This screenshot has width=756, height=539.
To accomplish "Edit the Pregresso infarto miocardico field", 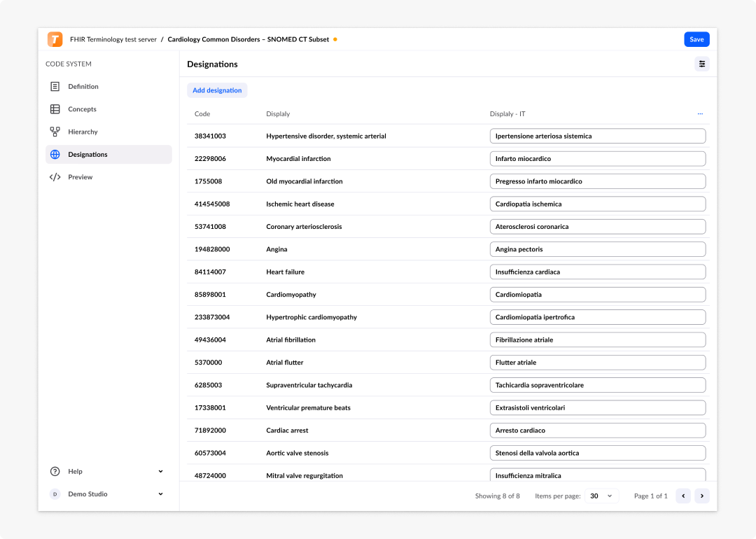I will click(x=598, y=181).
